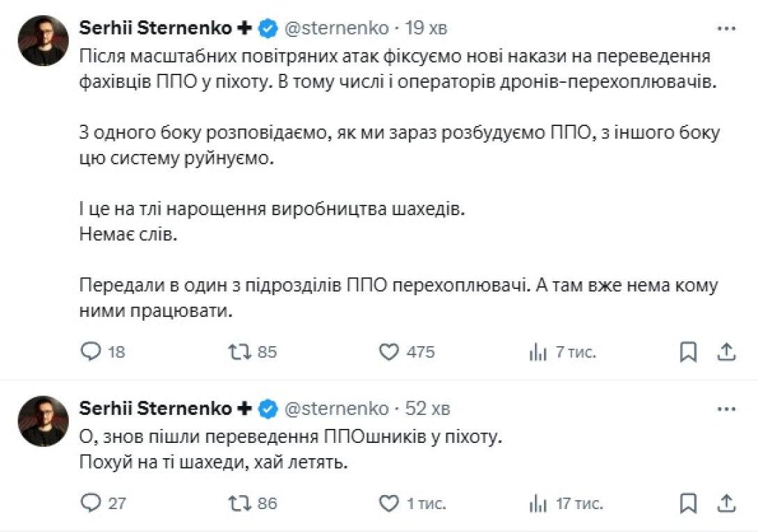Bookmark the second tweet
This screenshot has height=532, width=758.
[x=688, y=503]
